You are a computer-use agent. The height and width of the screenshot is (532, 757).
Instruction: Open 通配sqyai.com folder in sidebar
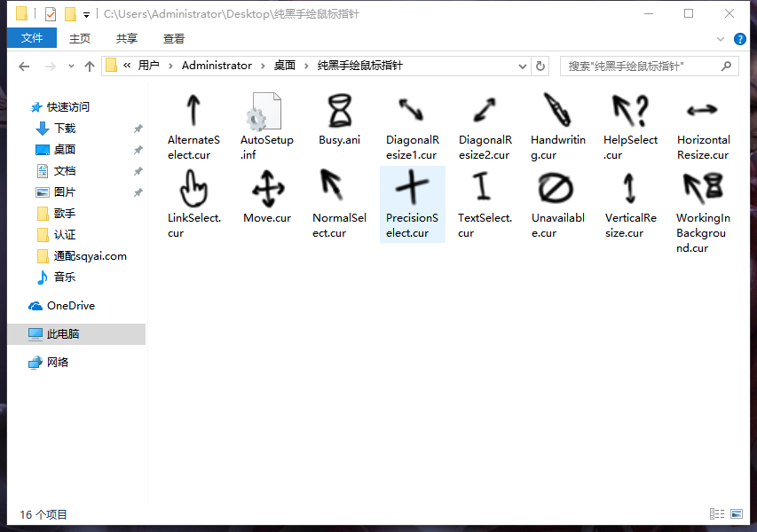pos(90,256)
